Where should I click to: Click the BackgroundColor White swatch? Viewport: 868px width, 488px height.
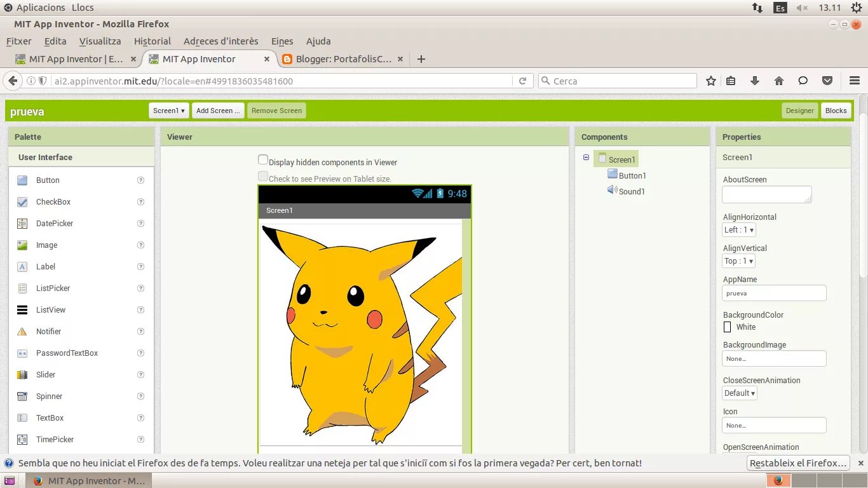[x=728, y=327]
